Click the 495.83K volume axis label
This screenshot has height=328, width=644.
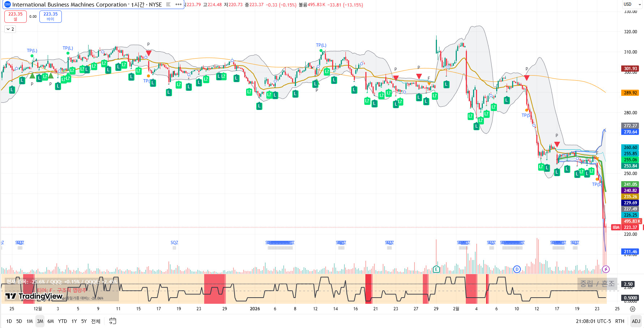pos(632,221)
